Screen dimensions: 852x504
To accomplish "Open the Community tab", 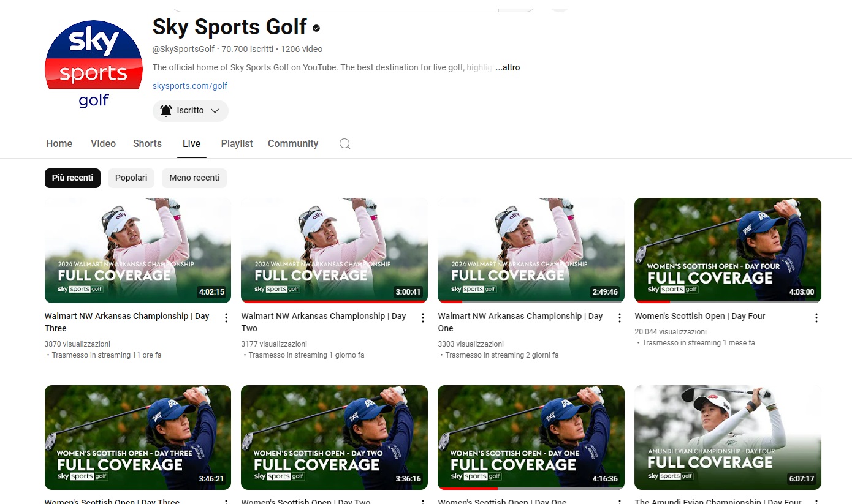I will [293, 144].
